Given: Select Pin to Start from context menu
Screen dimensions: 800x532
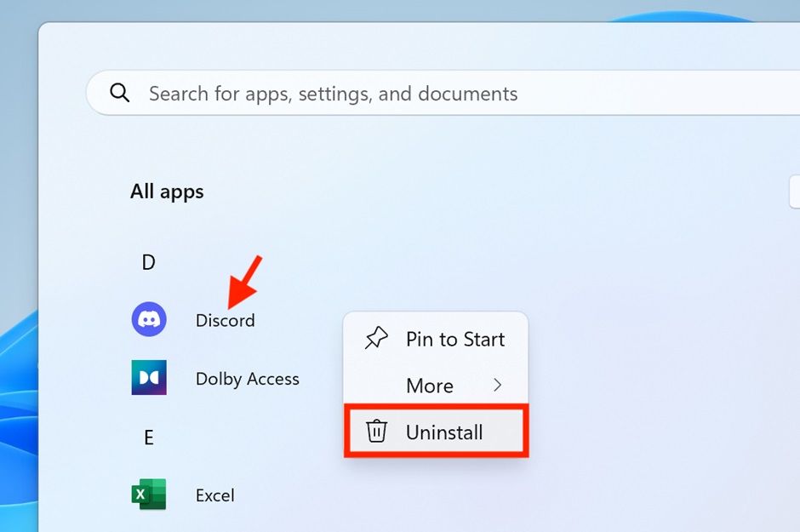Looking at the screenshot, I should coord(436,339).
